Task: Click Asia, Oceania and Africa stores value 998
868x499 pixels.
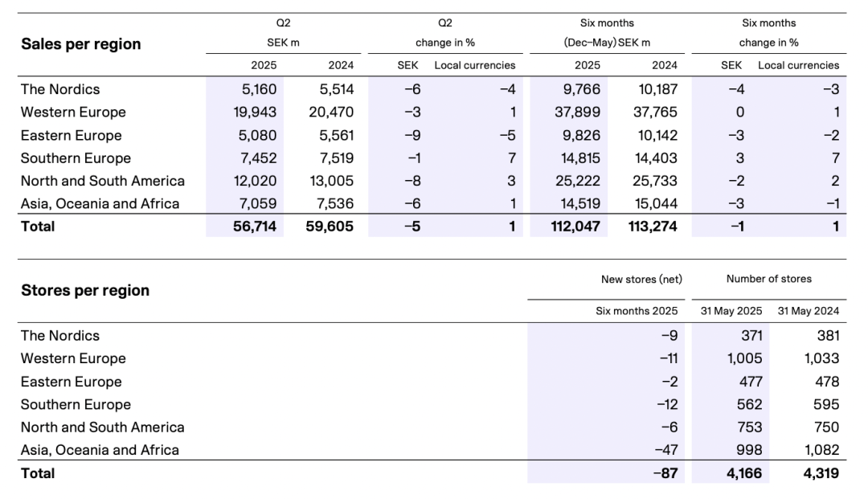Action: [x=749, y=450]
